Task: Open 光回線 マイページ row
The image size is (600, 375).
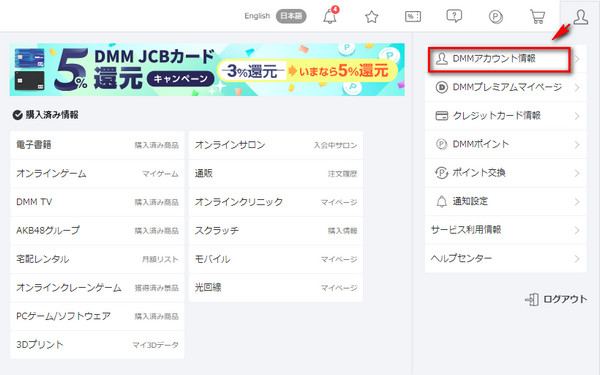Action: [276, 288]
